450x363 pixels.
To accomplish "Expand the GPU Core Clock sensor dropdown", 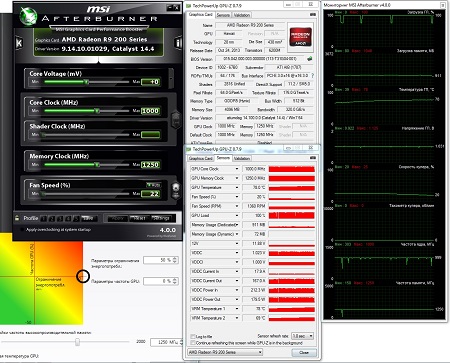I will click(237, 169).
